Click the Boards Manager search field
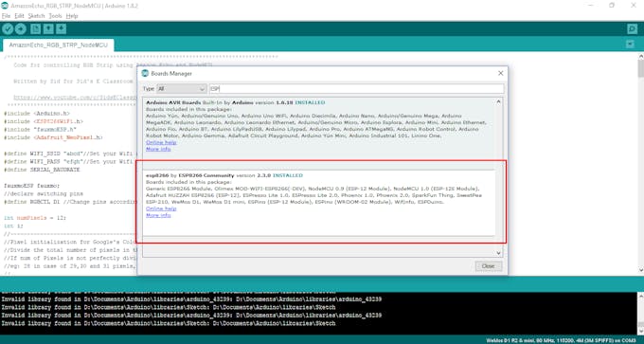The image size is (644, 344). (x=356, y=89)
